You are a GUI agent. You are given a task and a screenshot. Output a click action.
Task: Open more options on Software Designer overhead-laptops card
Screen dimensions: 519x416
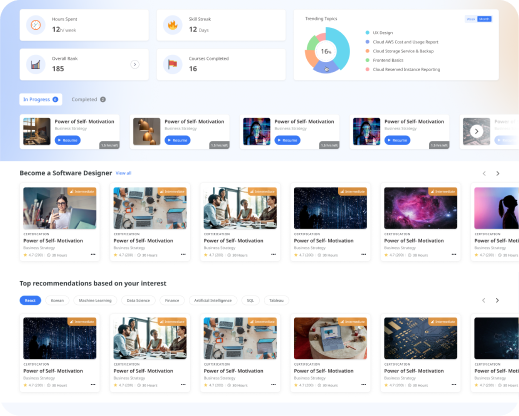183,254
